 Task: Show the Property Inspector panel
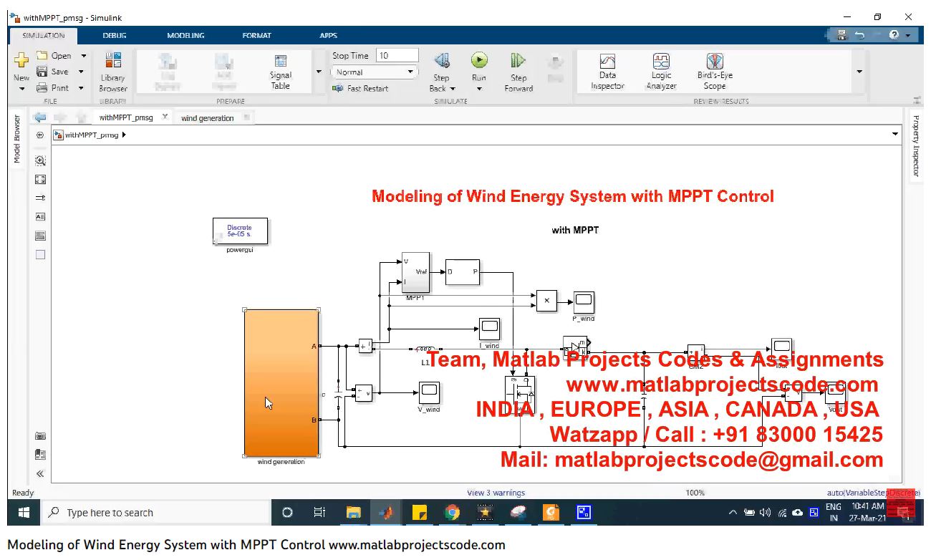tap(915, 146)
